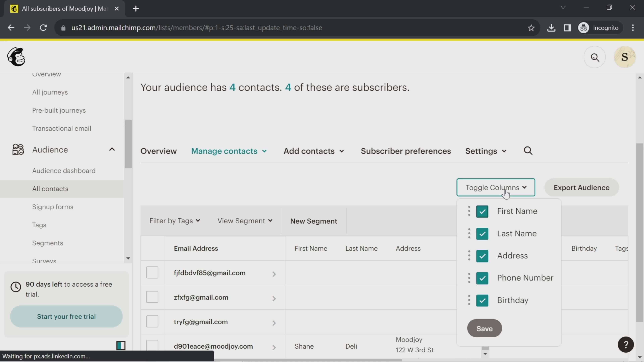644x362 pixels.
Task: Open Tags in the sidebar
Action: pyautogui.click(x=39, y=225)
